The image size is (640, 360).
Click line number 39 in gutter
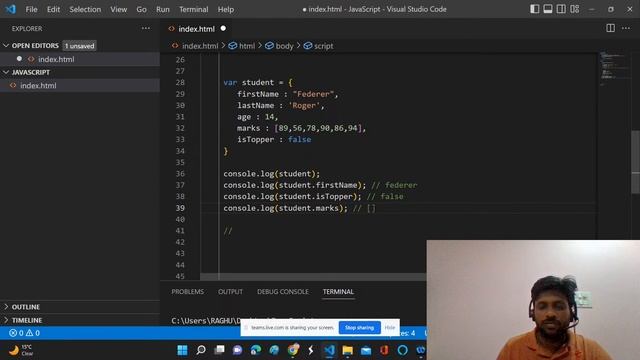180,208
